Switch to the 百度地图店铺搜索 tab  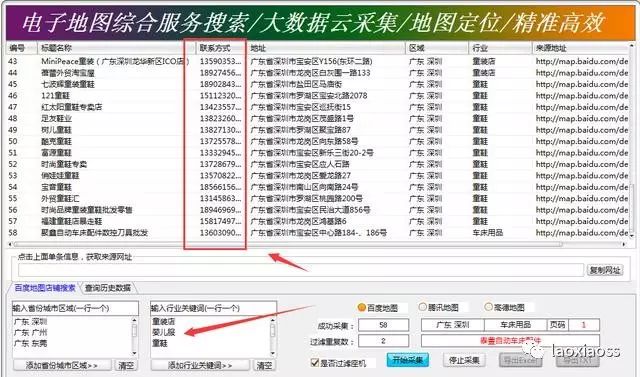pos(45,288)
